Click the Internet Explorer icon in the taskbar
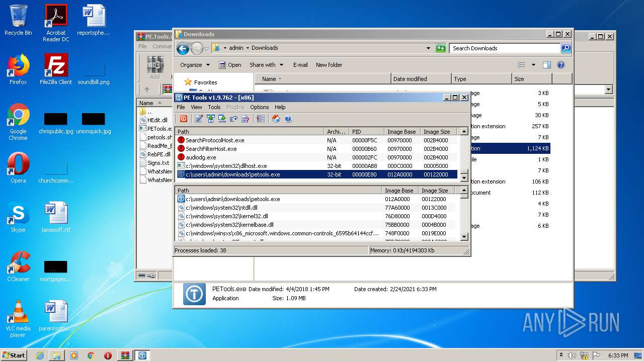The image size is (644, 362). [40, 355]
